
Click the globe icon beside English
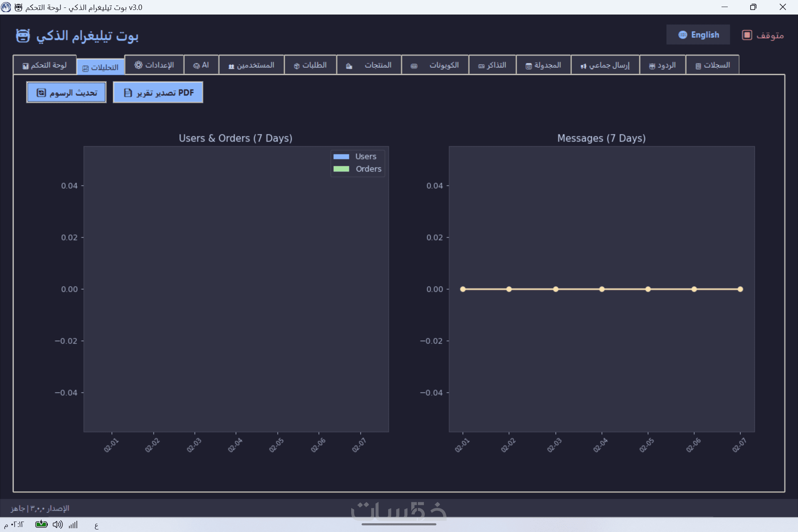682,35
